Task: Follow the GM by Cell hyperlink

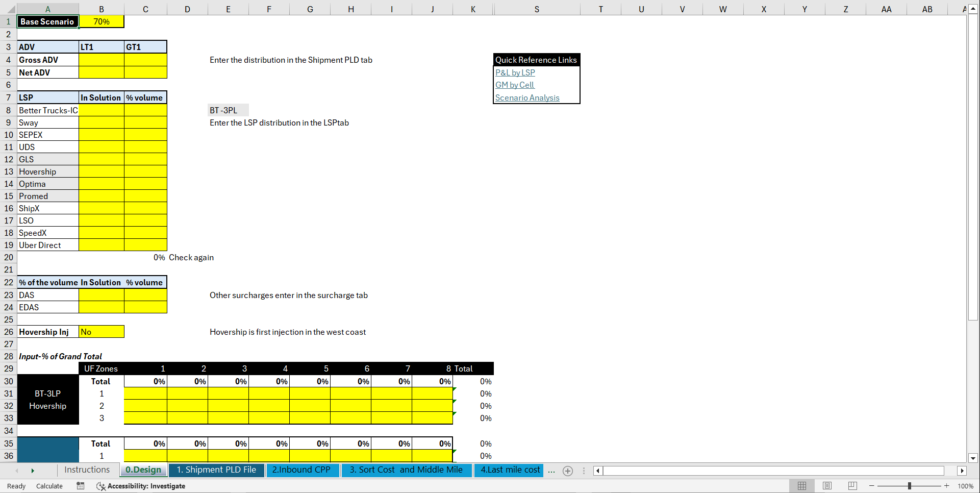Action: pyautogui.click(x=514, y=85)
